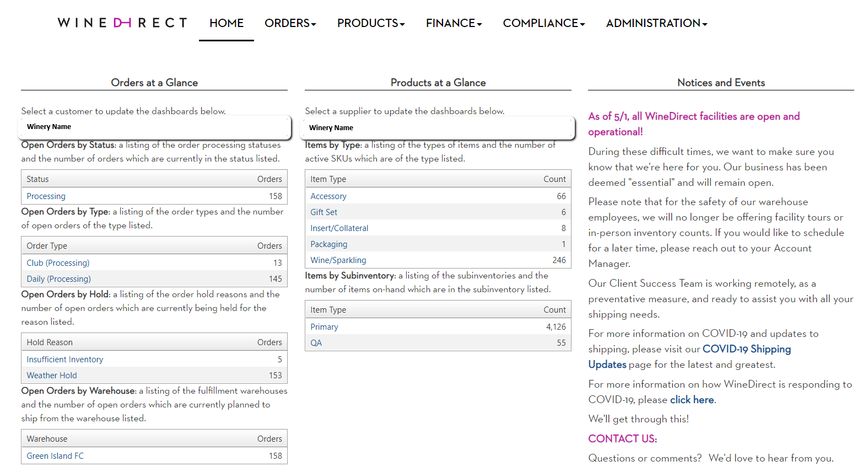868x472 pixels.
Task: Open the customer Winery Name selector
Action: 156,127
